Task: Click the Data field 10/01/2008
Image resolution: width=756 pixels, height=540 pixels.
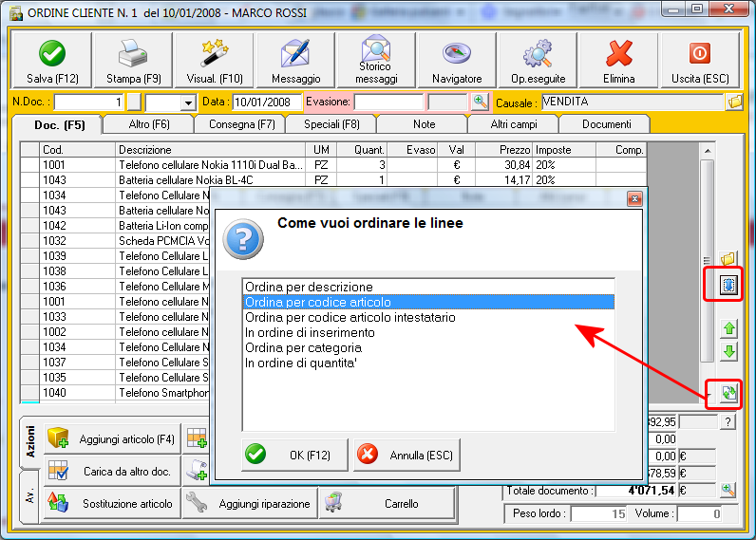Action: pyautogui.click(x=267, y=102)
